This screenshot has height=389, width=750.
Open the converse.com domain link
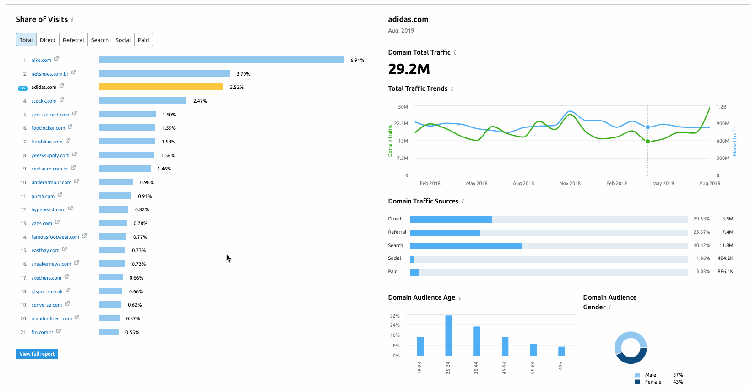(x=47, y=305)
